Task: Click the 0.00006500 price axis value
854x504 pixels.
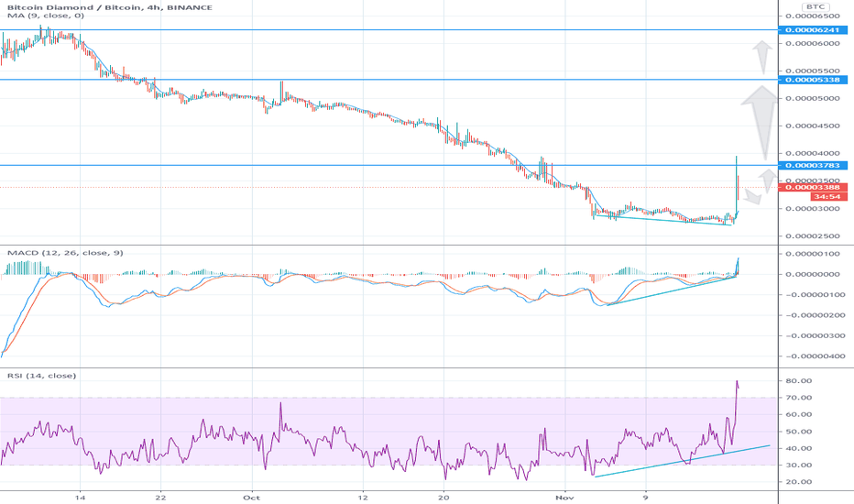Action: (813, 16)
